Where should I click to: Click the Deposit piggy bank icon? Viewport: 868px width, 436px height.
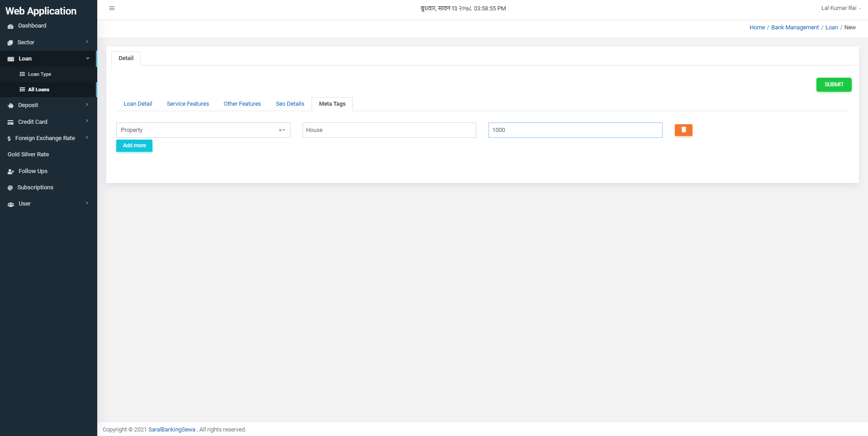pyautogui.click(x=11, y=105)
